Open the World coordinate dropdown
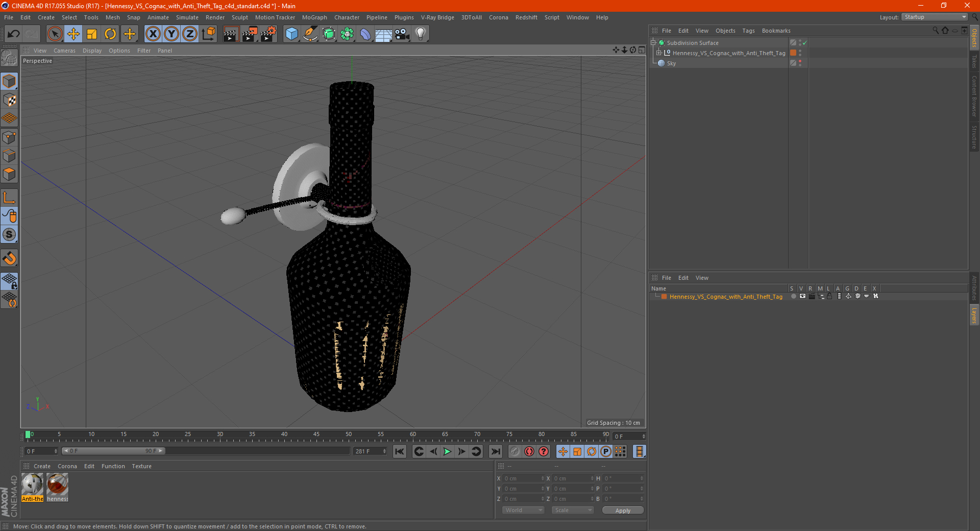 (523, 510)
